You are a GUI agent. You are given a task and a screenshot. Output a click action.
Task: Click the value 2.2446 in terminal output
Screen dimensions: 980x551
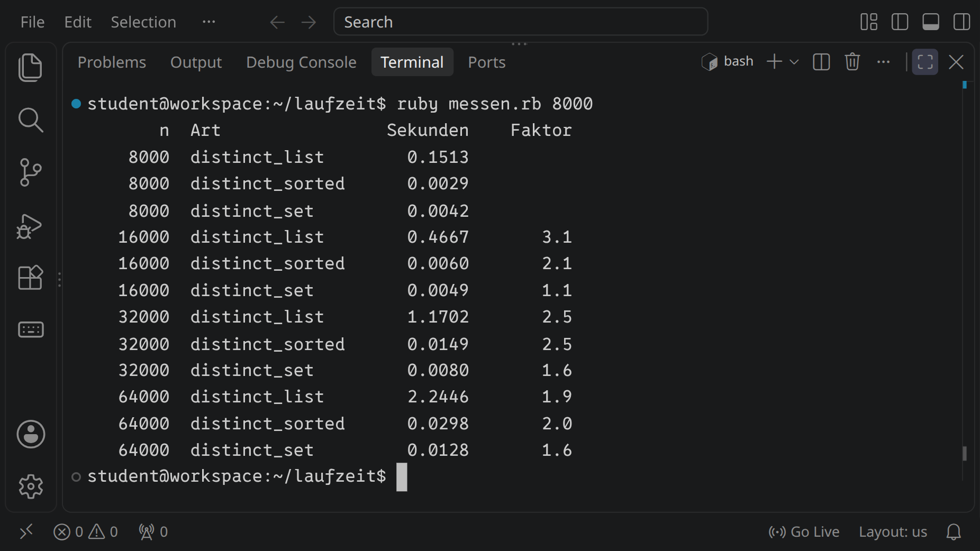point(438,397)
